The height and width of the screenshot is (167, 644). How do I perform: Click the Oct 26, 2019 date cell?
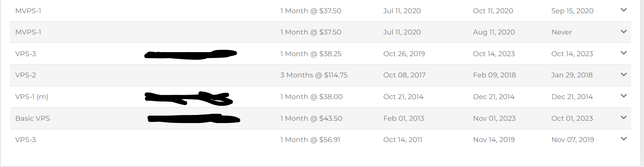pyautogui.click(x=404, y=54)
